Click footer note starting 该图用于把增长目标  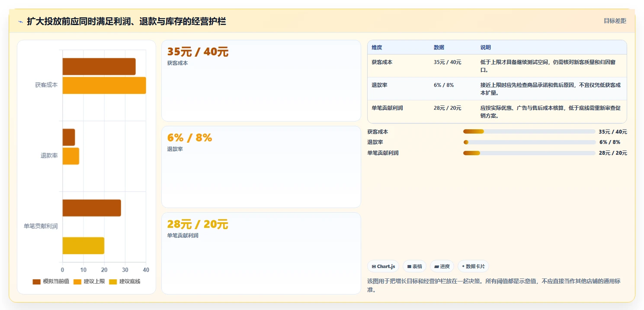(x=494, y=285)
